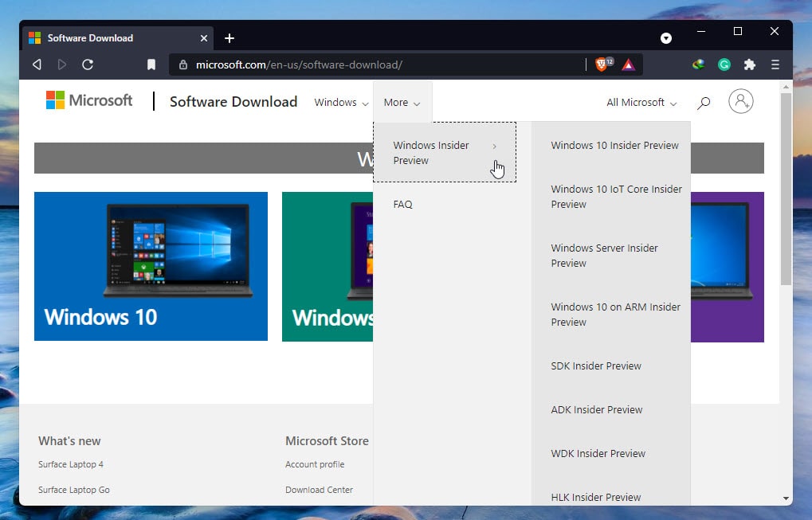Select SDK Insider Preview from submenu
The height and width of the screenshot is (520, 812).
pos(596,366)
